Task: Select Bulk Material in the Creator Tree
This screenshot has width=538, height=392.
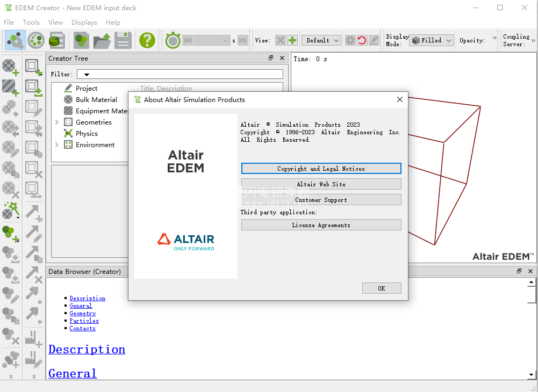Action: tap(96, 100)
